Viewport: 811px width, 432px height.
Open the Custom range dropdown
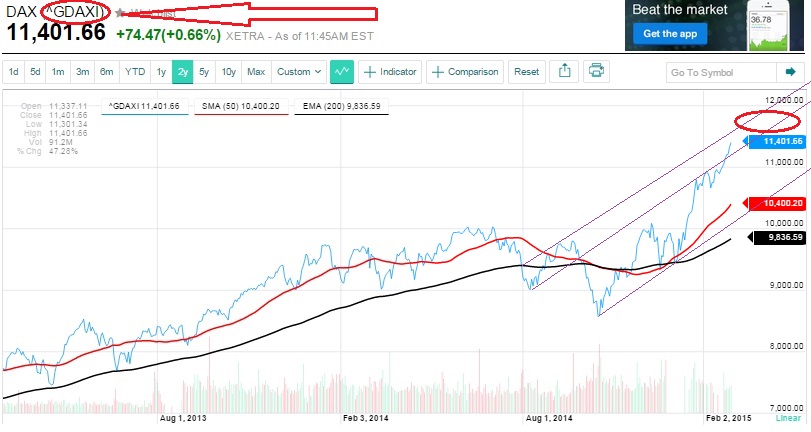[299, 72]
